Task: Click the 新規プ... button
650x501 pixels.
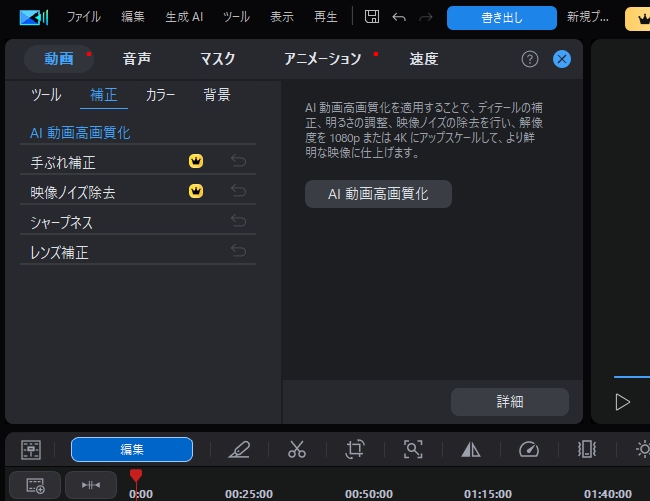Action: pyautogui.click(x=588, y=17)
